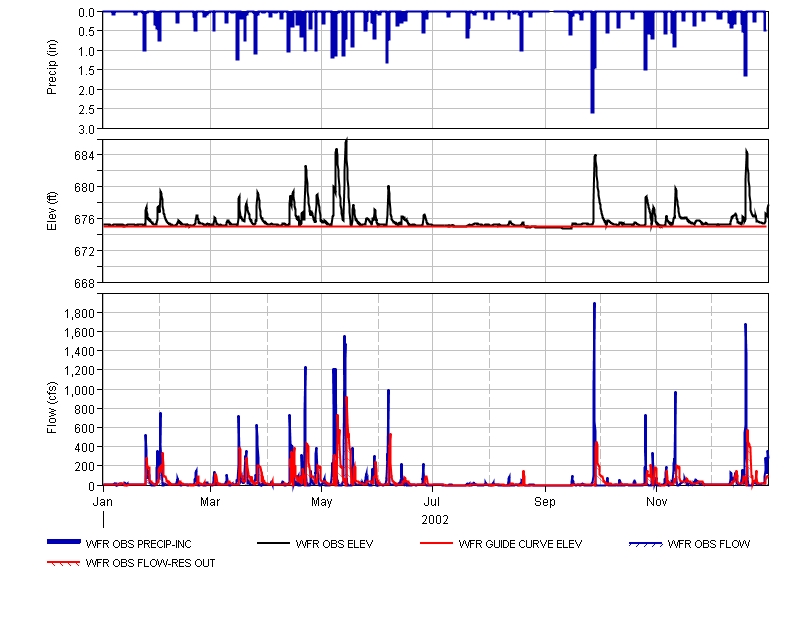
Task: Click the Sep tick label on time axis
Action: click(x=545, y=500)
